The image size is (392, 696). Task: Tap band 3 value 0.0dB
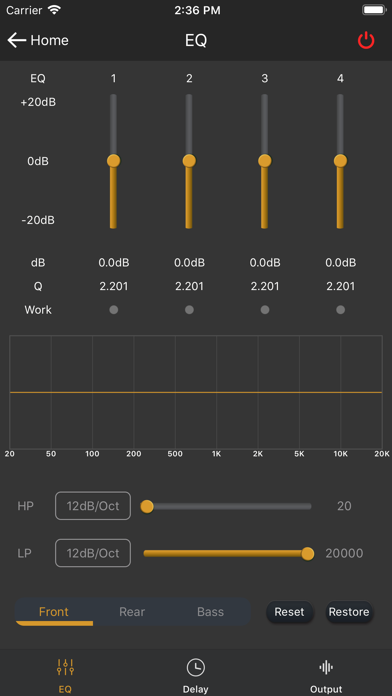265,263
